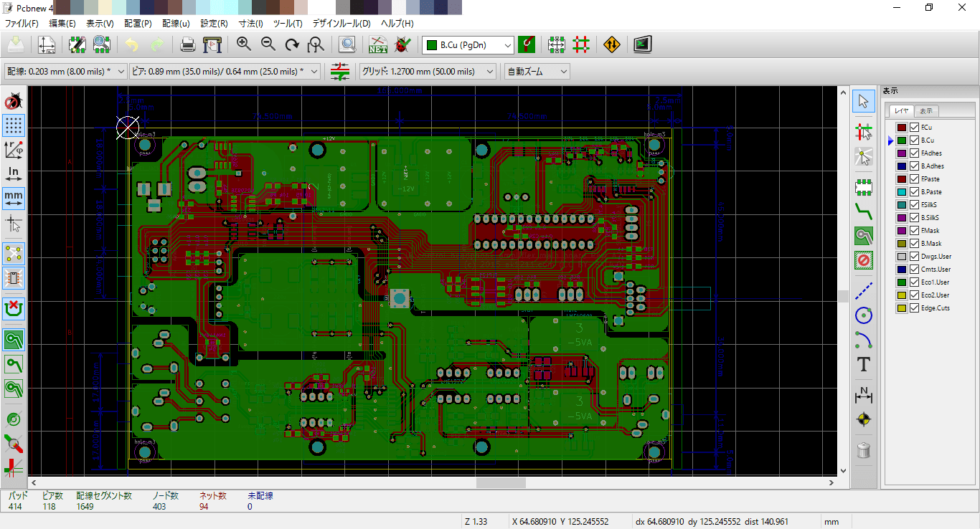Screen dimensions: 980x529
Task: Open the ヘルプ(H) menu
Action: [397, 24]
